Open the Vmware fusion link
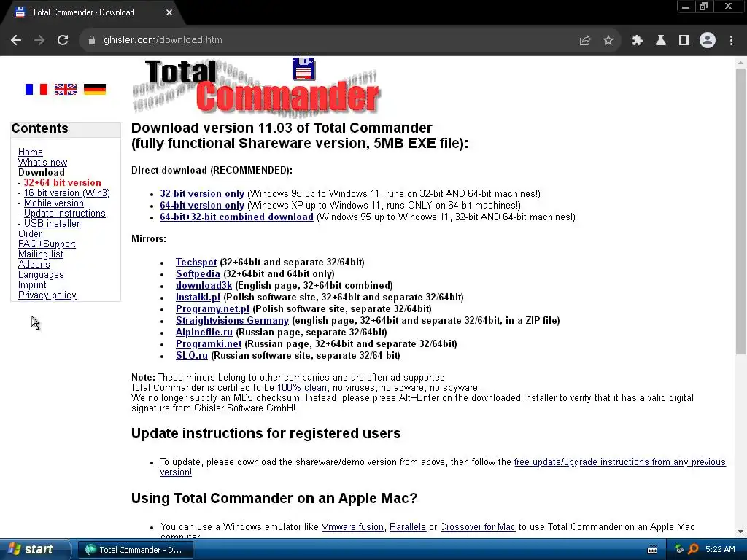 click(352, 526)
